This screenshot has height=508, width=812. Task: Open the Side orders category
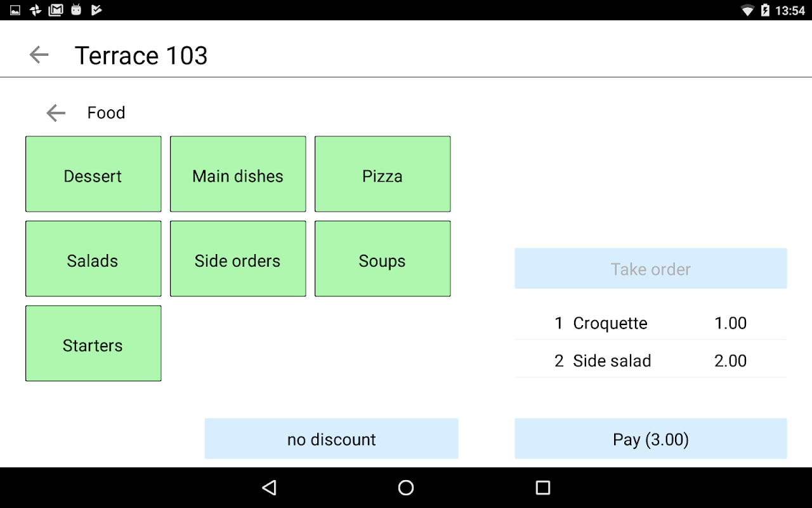(x=238, y=258)
